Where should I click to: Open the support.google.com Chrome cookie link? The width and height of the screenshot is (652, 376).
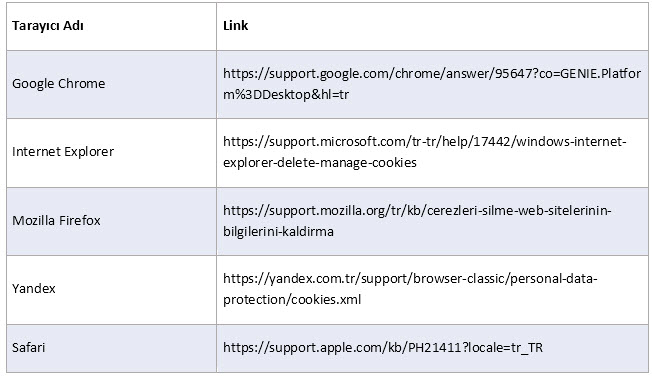tap(432, 84)
